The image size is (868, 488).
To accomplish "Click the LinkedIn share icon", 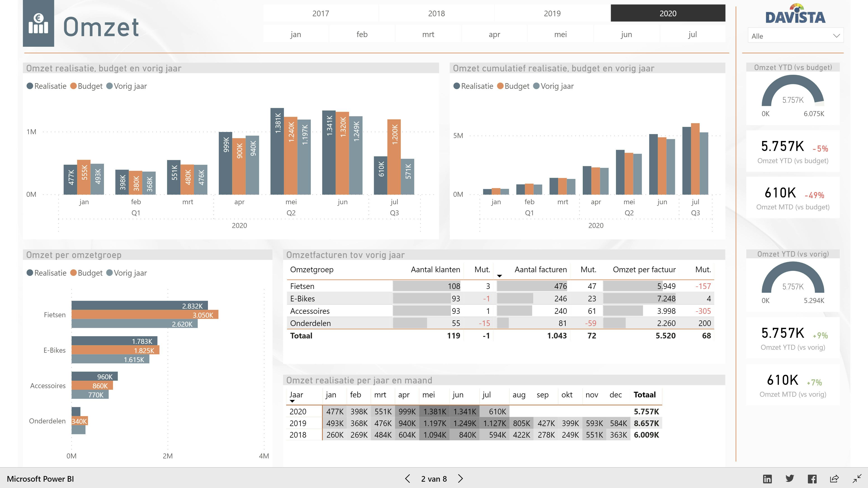I will click(x=767, y=479).
